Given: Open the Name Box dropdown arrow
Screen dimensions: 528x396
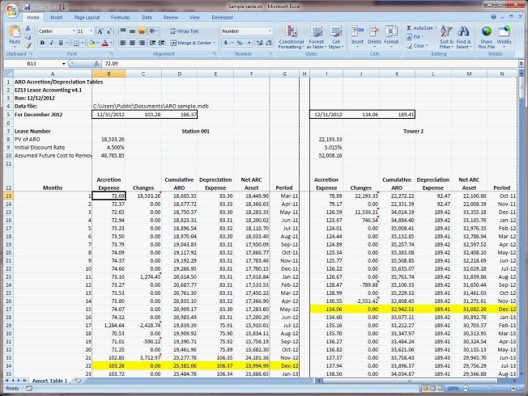Looking at the screenshot, I should [x=64, y=64].
